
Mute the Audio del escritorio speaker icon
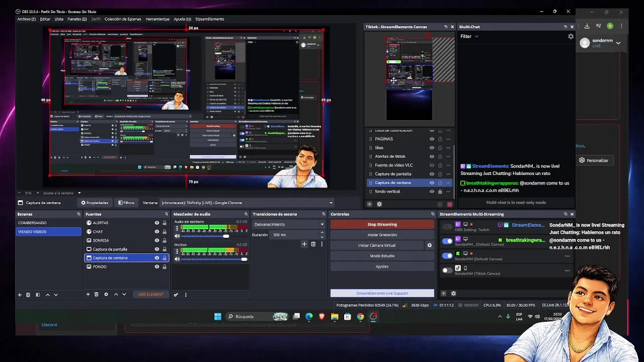click(177, 236)
